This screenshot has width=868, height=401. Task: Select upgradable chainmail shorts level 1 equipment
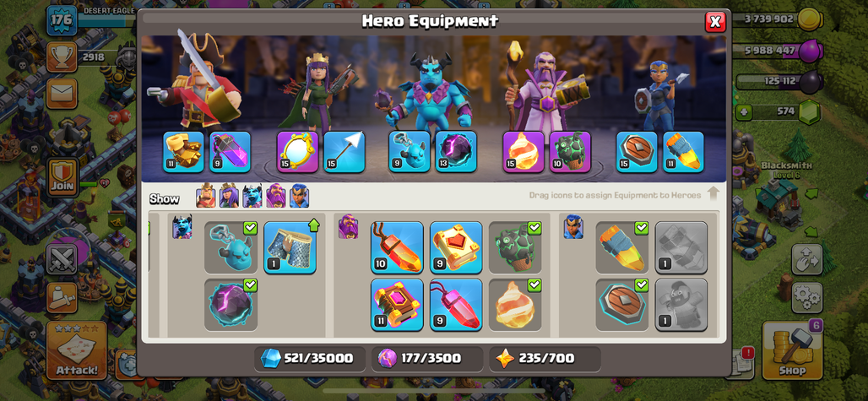pos(290,247)
